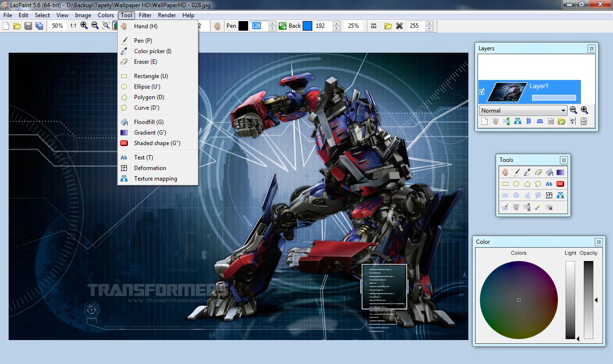Select Rectangle tool in Tools panel
This screenshot has height=364, width=613.
click(505, 183)
